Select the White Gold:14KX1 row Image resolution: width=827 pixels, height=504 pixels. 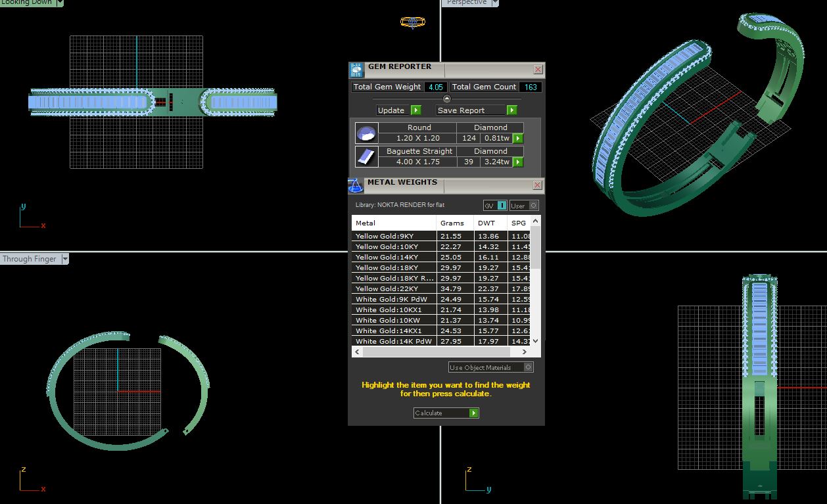tap(446, 331)
